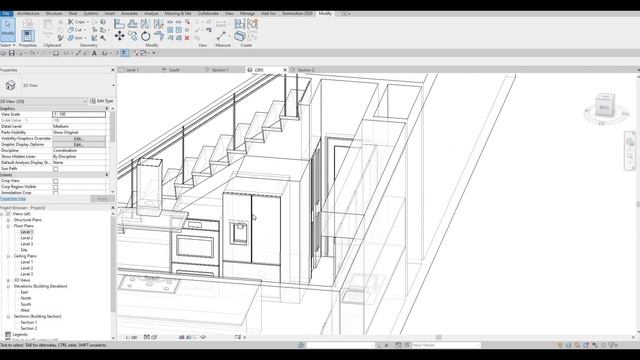Select the Measure Between Two References tool
The image size is (640, 360).
pos(221,36)
